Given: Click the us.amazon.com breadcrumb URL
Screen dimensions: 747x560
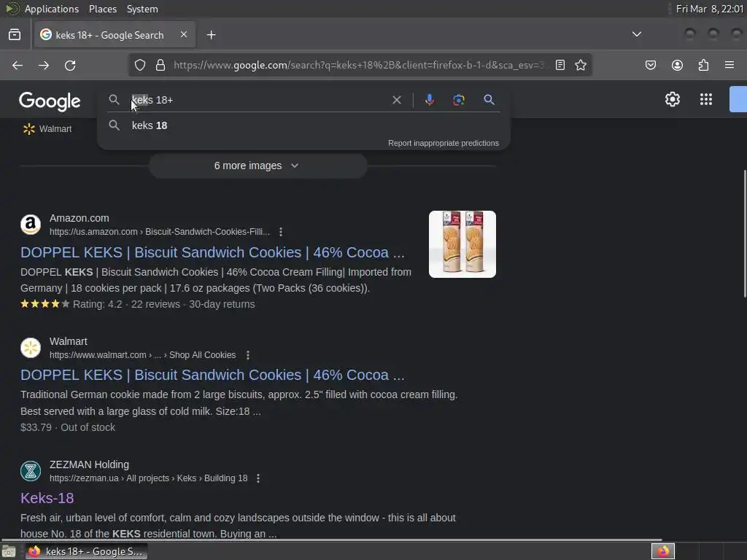Looking at the screenshot, I should (x=160, y=232).
